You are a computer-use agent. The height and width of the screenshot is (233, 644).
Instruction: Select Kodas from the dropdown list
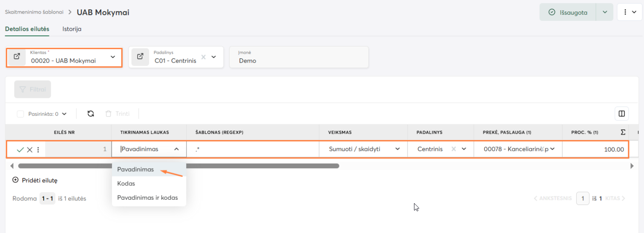point(126,183)
